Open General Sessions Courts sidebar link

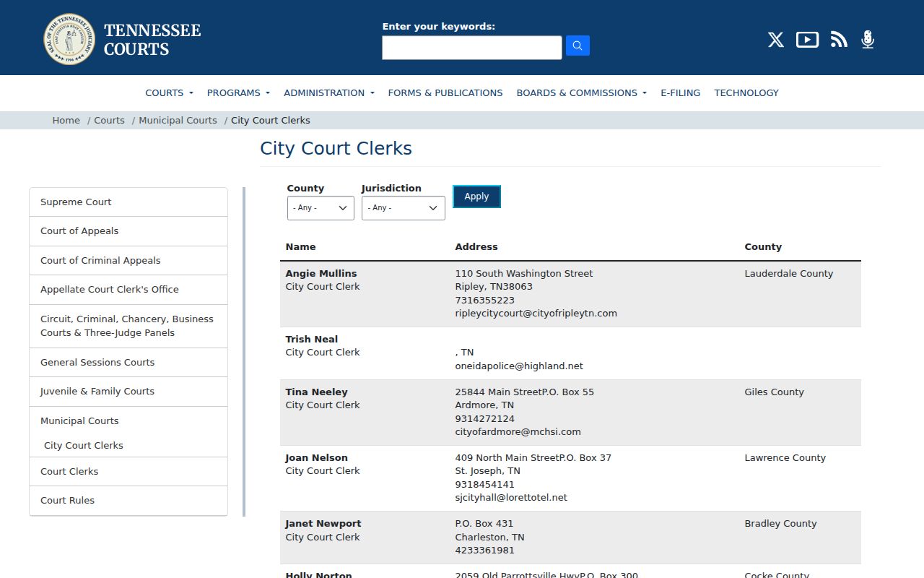coord(128,363)
